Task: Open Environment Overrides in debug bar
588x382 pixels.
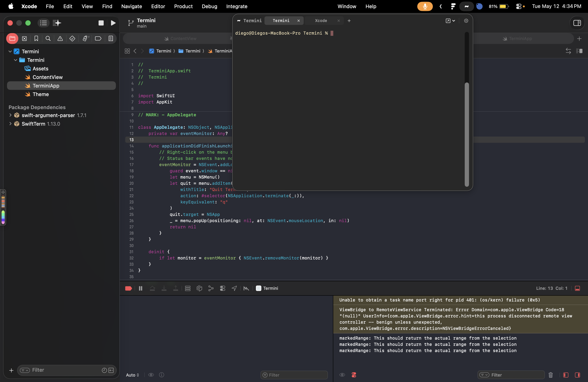Action: click(x=223, y=288)
